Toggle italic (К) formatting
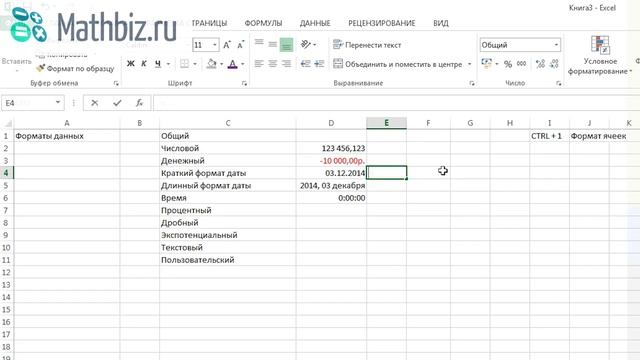Viewport: 640px width, 360px height. [x=144, y=64]
